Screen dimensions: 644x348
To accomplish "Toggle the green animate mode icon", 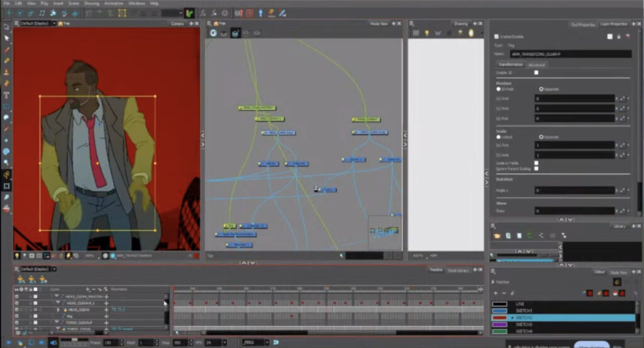I will pos(189,13).
